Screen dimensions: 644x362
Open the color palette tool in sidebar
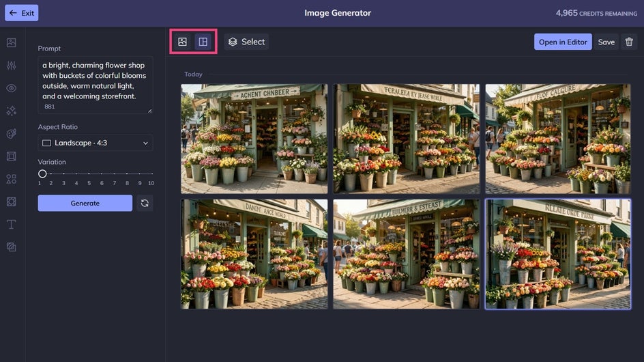tap(12, 133)
